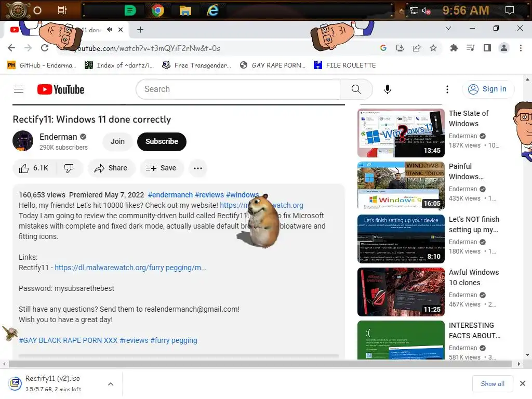
Task: Open Enderman channel avatar
Action: [23, 141]
